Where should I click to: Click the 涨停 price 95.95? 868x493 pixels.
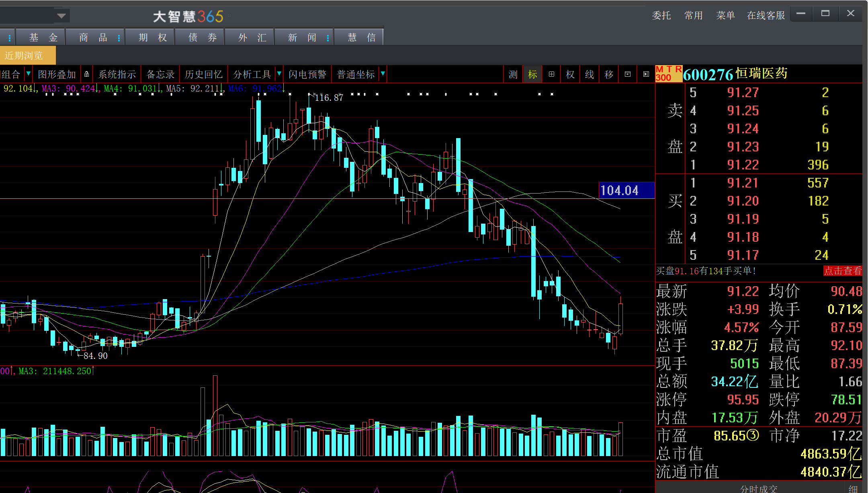pyautogui.click(x=743, y=399)
